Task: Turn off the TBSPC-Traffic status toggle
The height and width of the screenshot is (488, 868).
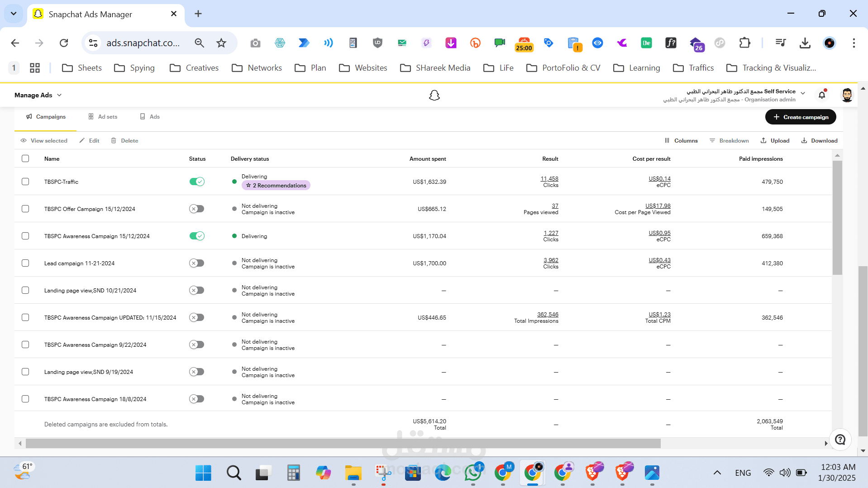Action: [197, 182]
